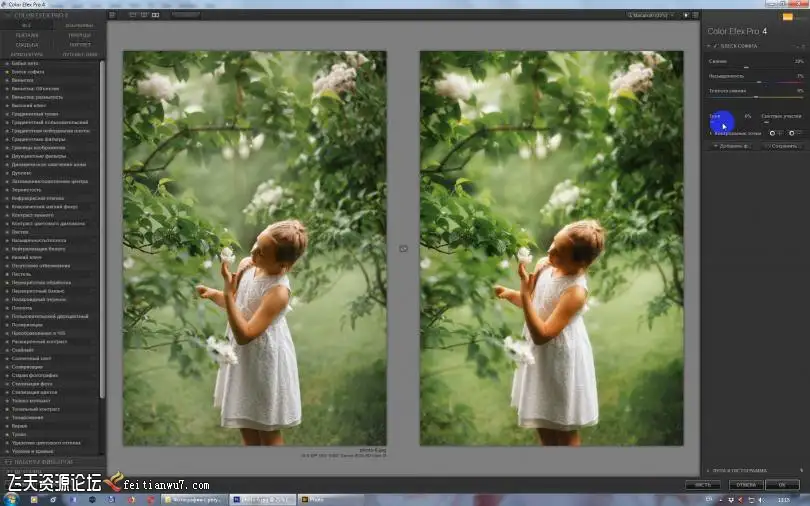Click the filtered after image preview
Image resolution: width=810 pixels, height=506 pixels.
pyautogui.click(x=552, y=248)
